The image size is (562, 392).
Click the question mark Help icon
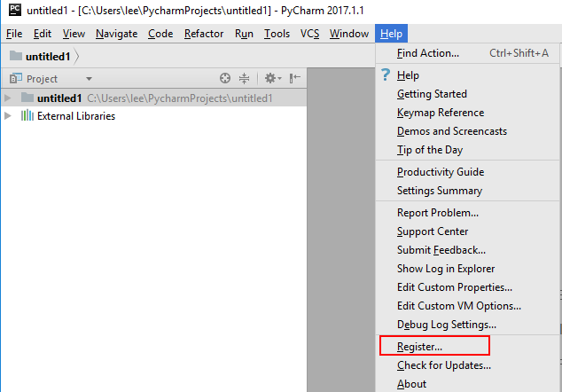point(386,74)
